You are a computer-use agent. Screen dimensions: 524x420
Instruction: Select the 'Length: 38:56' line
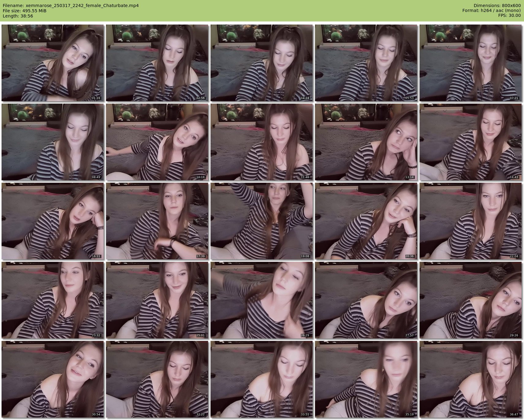(18, 16)
